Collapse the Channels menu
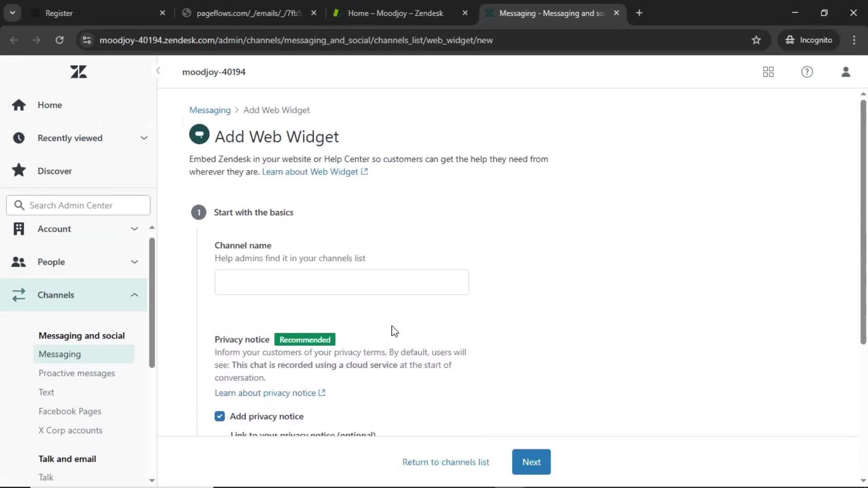Image resolution: width=868 pixels, height=488 pixels. (134, 295)
